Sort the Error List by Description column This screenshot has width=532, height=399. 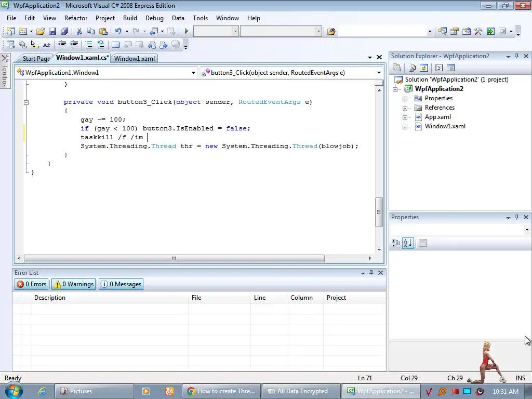coord(110,298)
